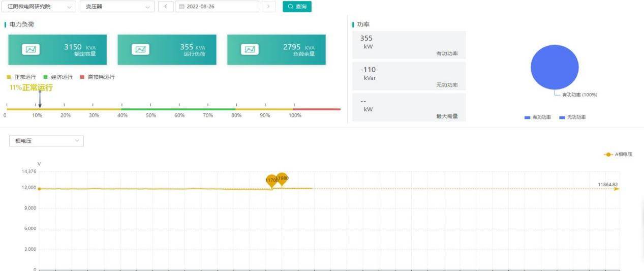The image size is (644, 271).
Task: Toggle the 有功功率 pie legend item
Action: point(538,117)
